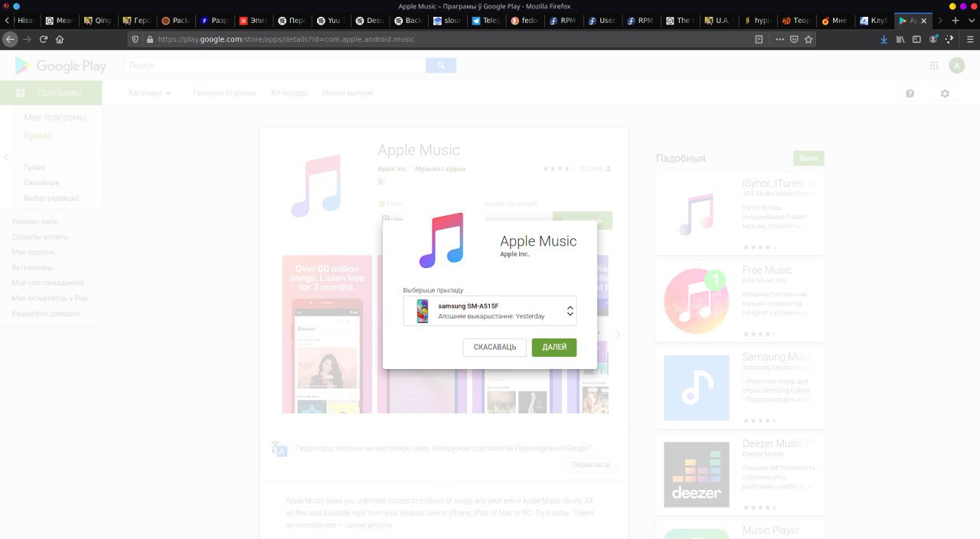Open the Apple Inc. developer link on the page

[x=392, y=168]
